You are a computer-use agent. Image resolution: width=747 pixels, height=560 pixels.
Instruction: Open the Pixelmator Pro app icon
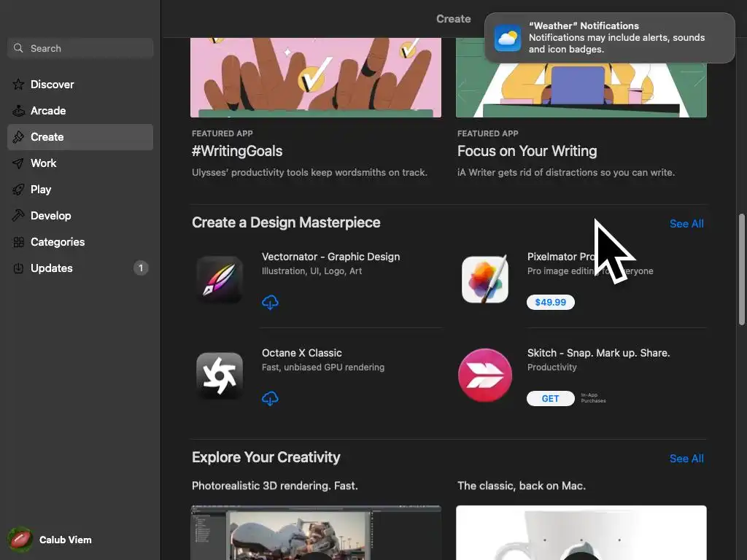[484, 279]
